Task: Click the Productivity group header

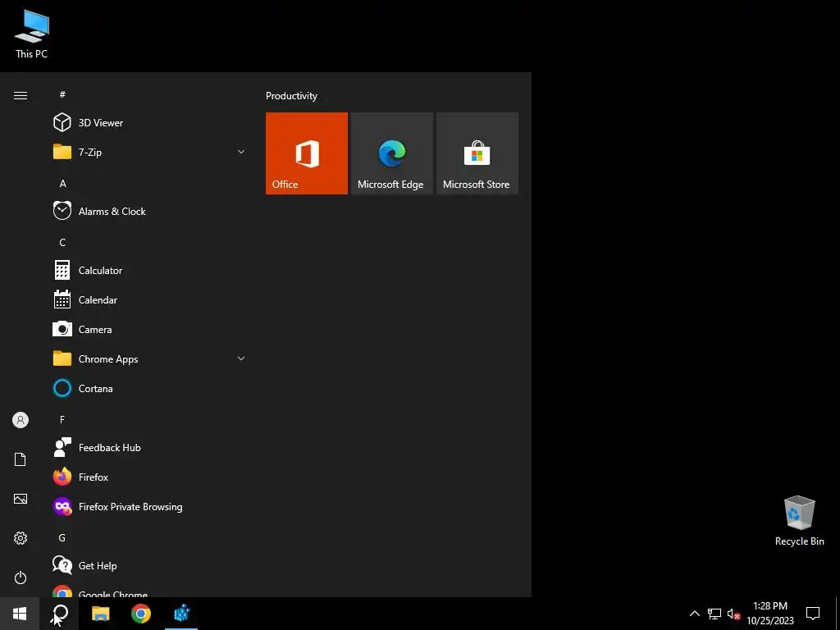Action: pos(291,96)
